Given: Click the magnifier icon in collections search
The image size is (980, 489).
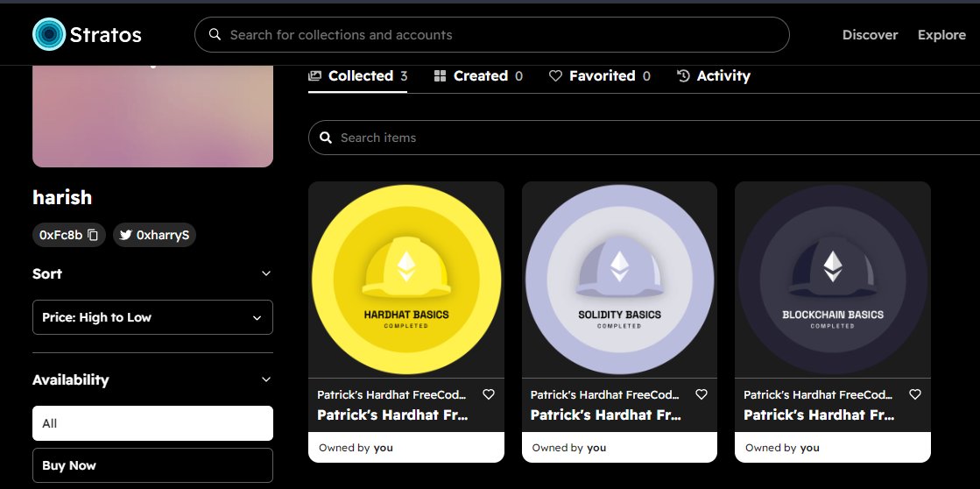Looking at the screenshot, I should (x=215, y=34).
